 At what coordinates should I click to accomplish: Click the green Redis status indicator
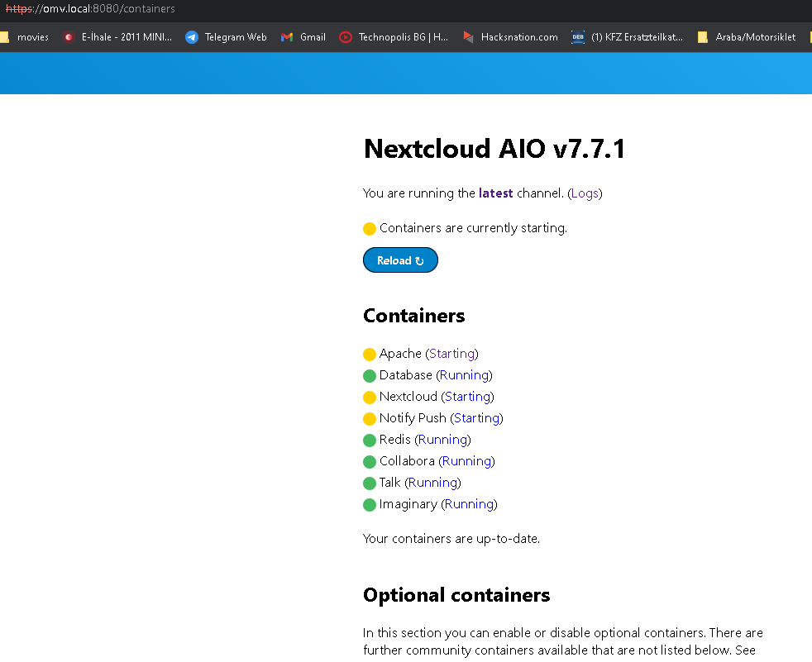370,441
